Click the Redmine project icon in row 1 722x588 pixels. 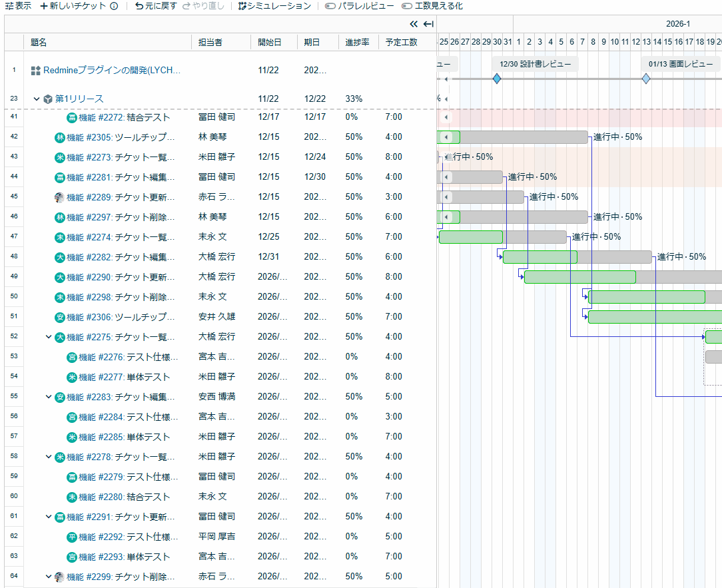(x=36, y=71)
